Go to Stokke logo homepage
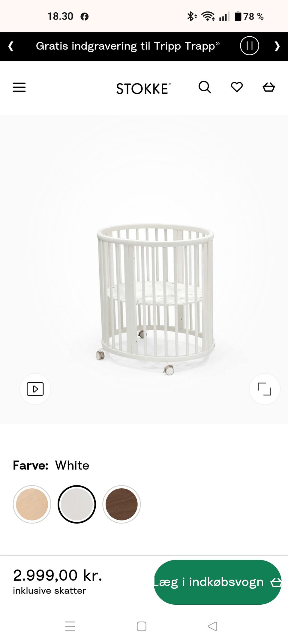The image size is (288, 644). coord(143,88)
